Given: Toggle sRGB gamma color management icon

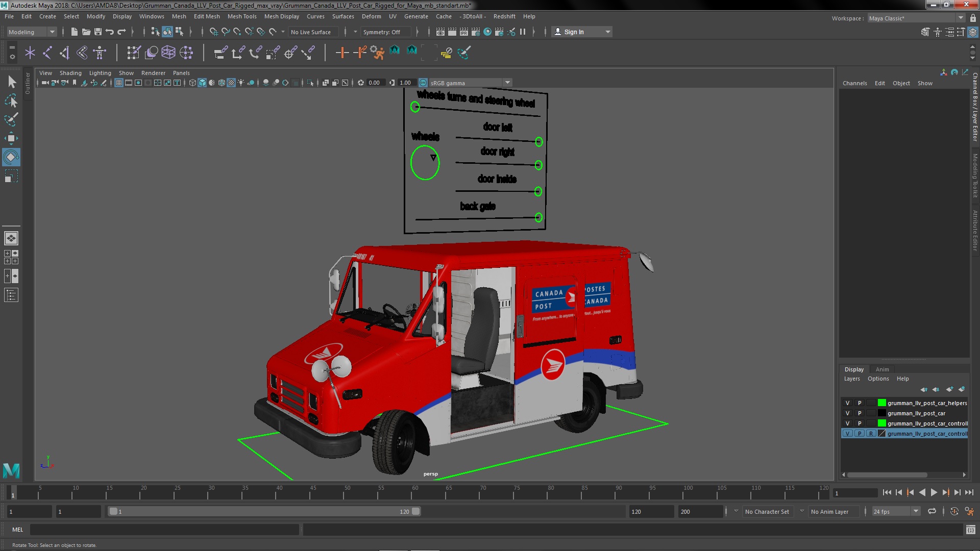Looking at the screenshot, I should point(423,83).
